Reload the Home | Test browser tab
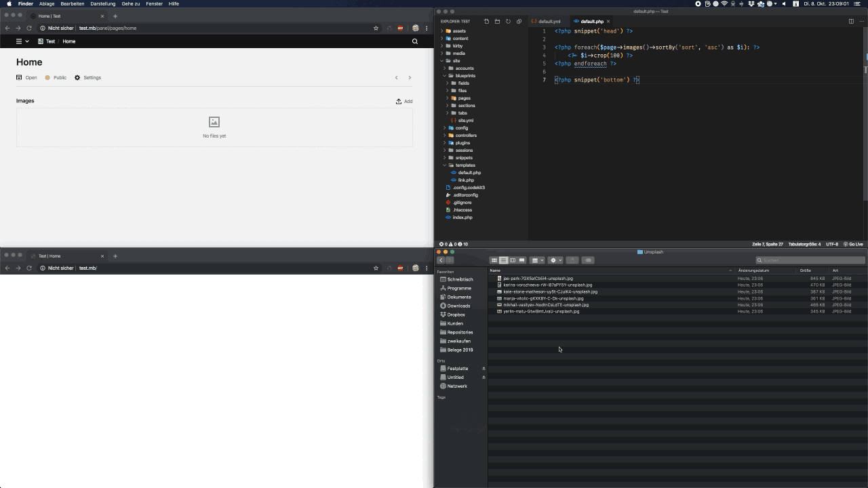This screenshot has width=868, height=488. 29,28
